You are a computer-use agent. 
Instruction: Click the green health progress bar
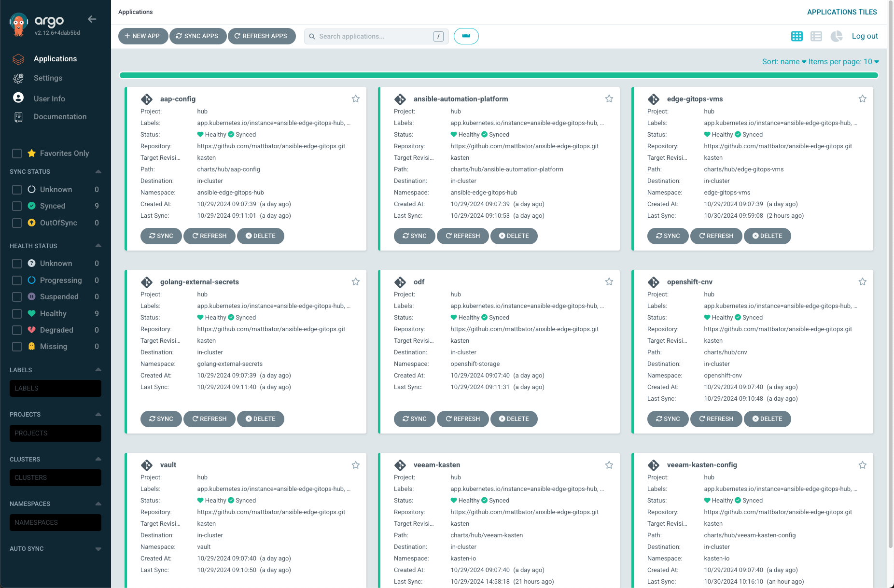click(499, 75)
